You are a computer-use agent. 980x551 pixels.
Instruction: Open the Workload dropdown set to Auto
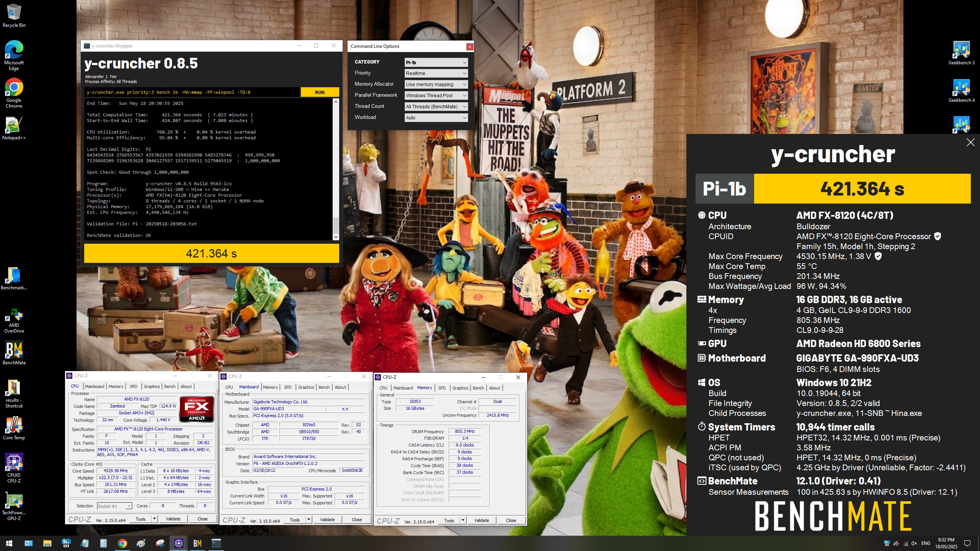coord(436,118)
